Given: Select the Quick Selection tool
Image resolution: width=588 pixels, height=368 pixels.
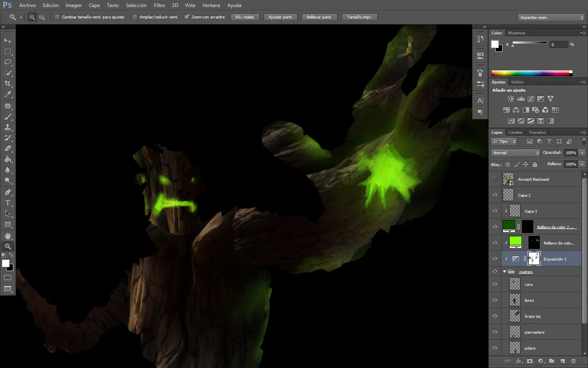Looking at the screenshot, I should (x=8, y=73).
